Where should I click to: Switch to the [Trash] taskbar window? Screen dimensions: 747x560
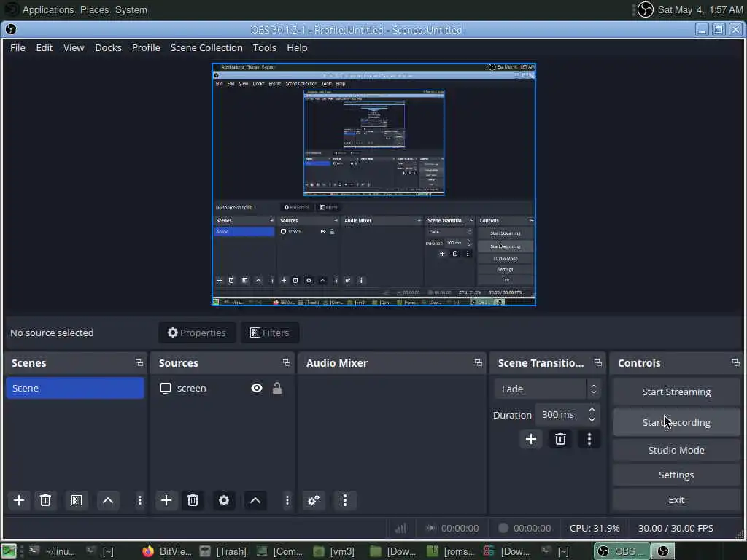click(223, 551)
